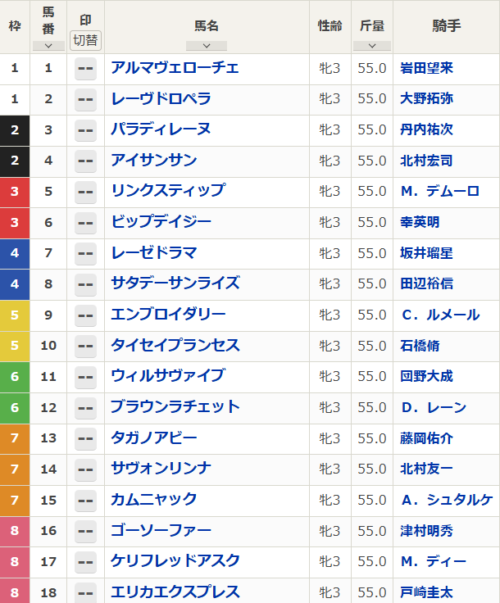Open horse page for エンブロイダリー
This screenshot has height=603, width=500.
pyautogui.click(x=168, y=315)
